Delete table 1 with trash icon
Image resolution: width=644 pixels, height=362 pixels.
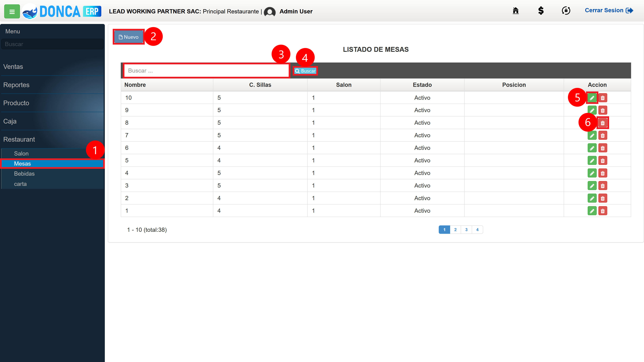[x=603, y=211]
